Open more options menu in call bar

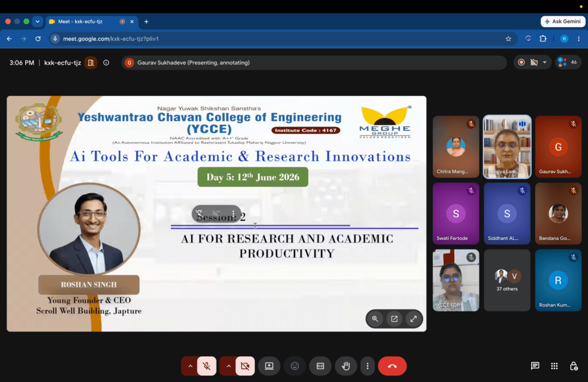(367, 366)
